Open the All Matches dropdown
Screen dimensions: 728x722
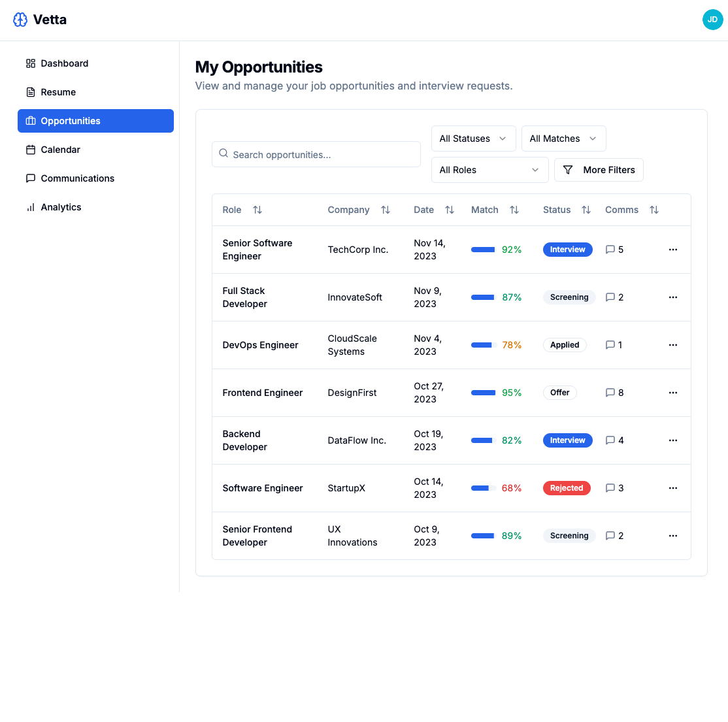[563, 139]
